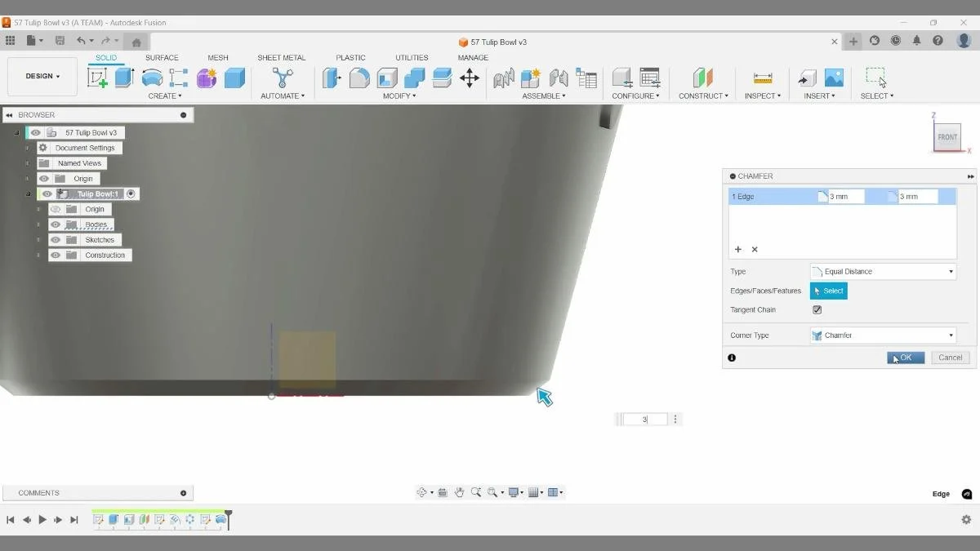Open Job Status clock icon
980x551 pixels.
[x=896, y=41]
